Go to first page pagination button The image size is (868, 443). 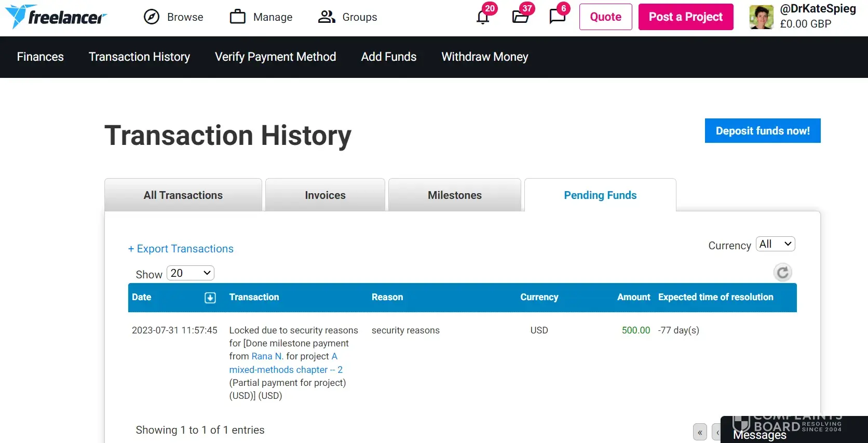pos(700,432)
